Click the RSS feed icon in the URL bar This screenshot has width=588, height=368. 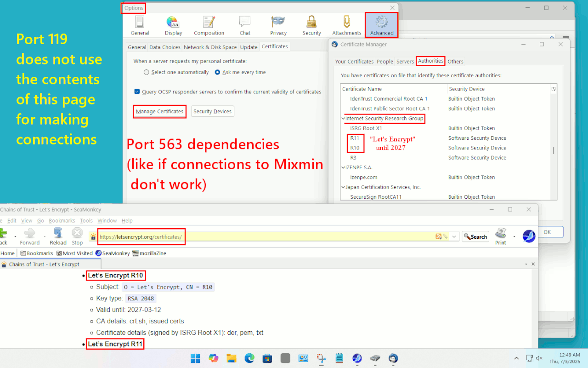click(438, 236)
